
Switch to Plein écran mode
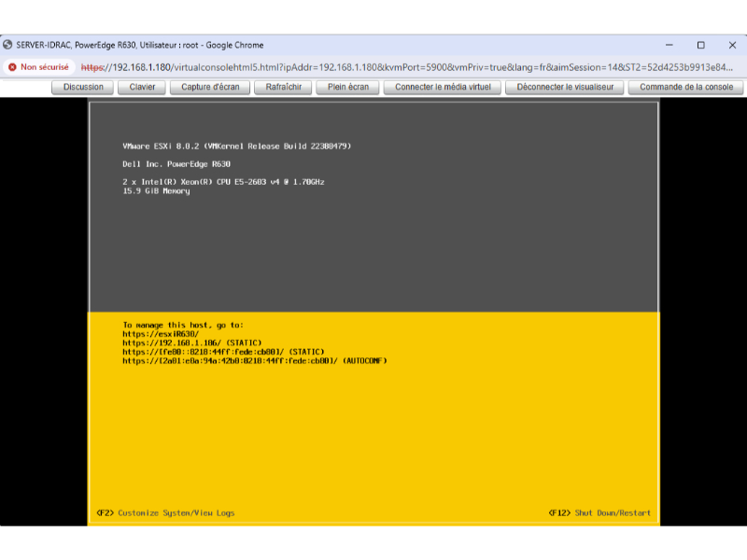tap(348, 87)
